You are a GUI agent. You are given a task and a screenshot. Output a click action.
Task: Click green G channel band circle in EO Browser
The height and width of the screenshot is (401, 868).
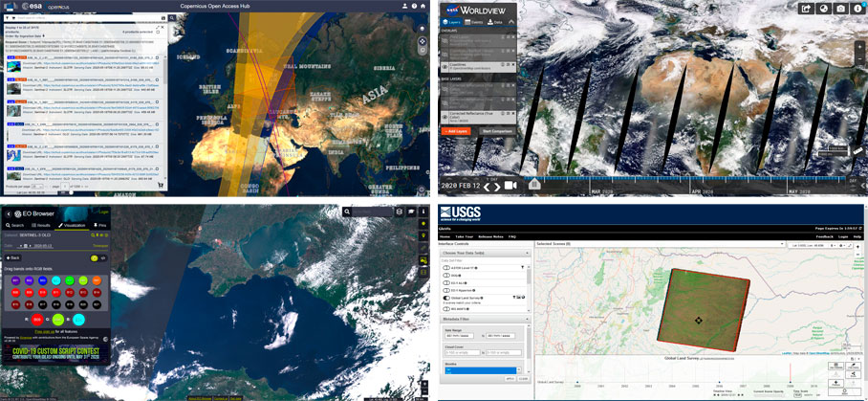point(58,320)
